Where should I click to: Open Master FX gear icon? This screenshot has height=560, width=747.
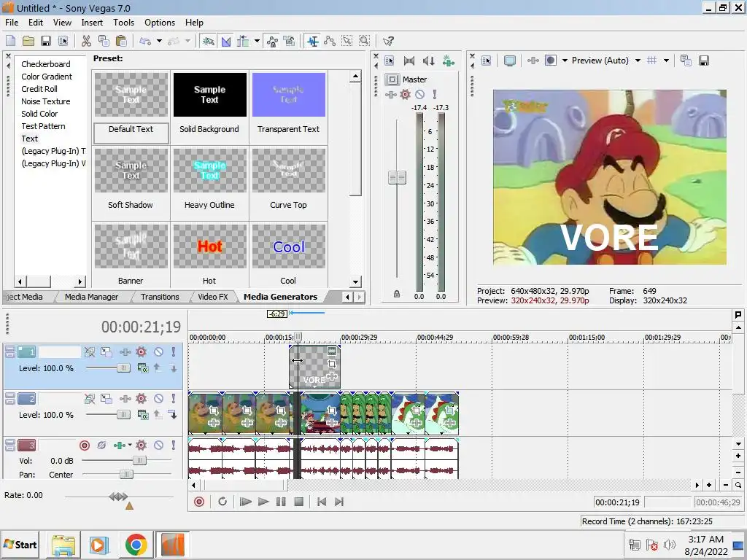(x=405, y=94)
